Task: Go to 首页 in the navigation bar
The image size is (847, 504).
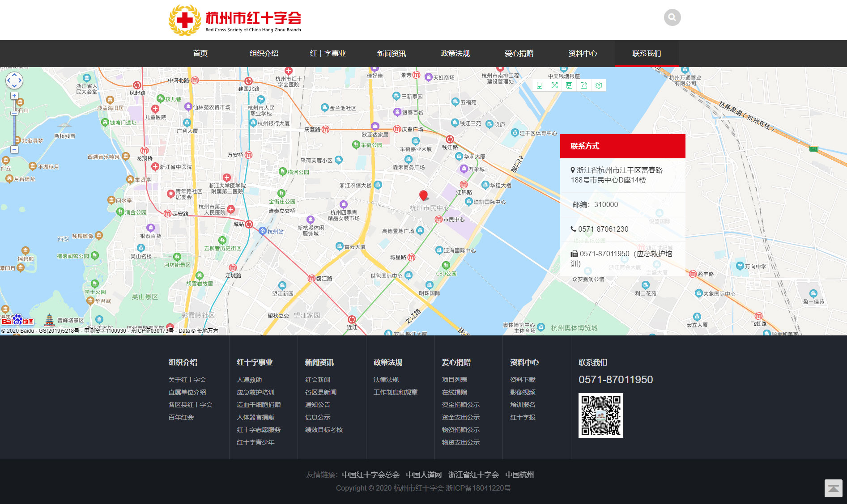Action: point(200,54)
